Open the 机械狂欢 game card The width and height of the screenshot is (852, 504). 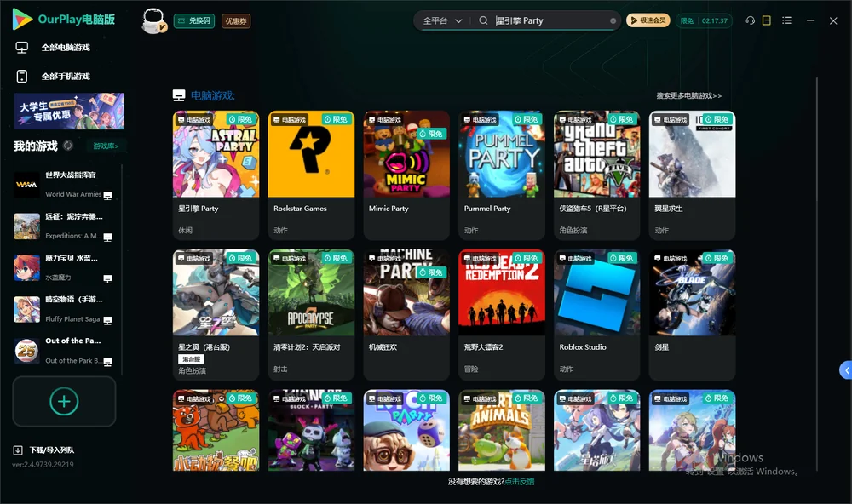[x=406, y=315]
